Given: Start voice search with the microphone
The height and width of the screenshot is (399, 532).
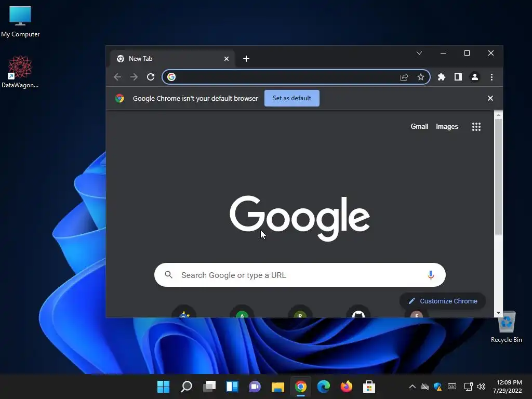Looking at the screenshot, I should [431, 275].
